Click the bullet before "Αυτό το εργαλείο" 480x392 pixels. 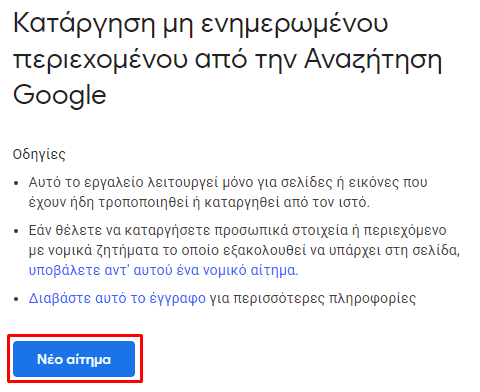(16, 183)
